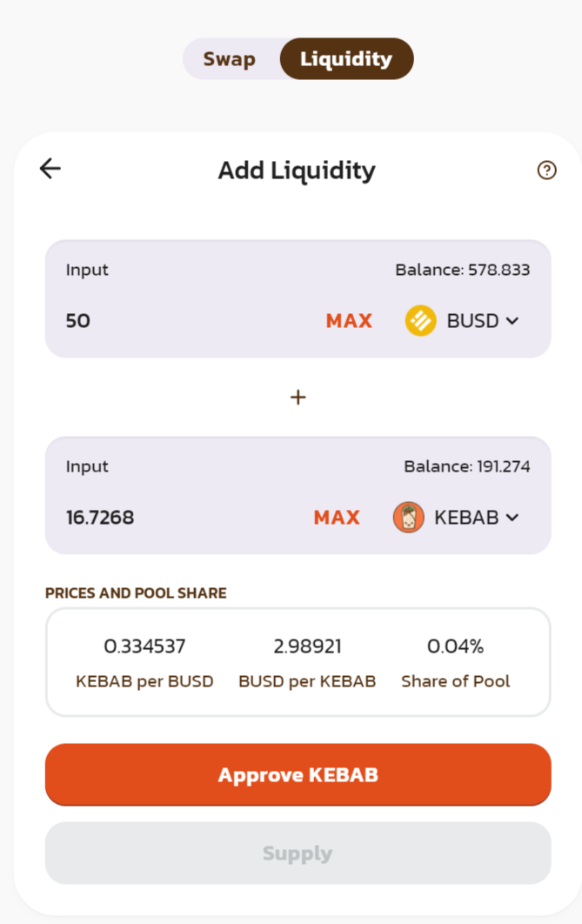582x924 pixels.
Task: Expand the BUSD token dropdown chevron
Action: (512, 321)
